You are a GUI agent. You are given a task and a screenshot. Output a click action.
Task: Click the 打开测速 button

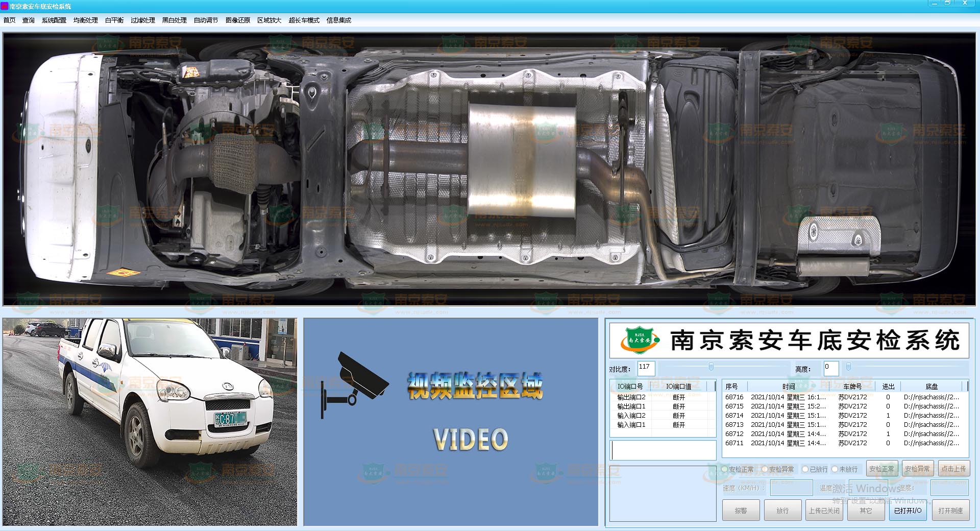pyautogui.click(x=950, y=511)
